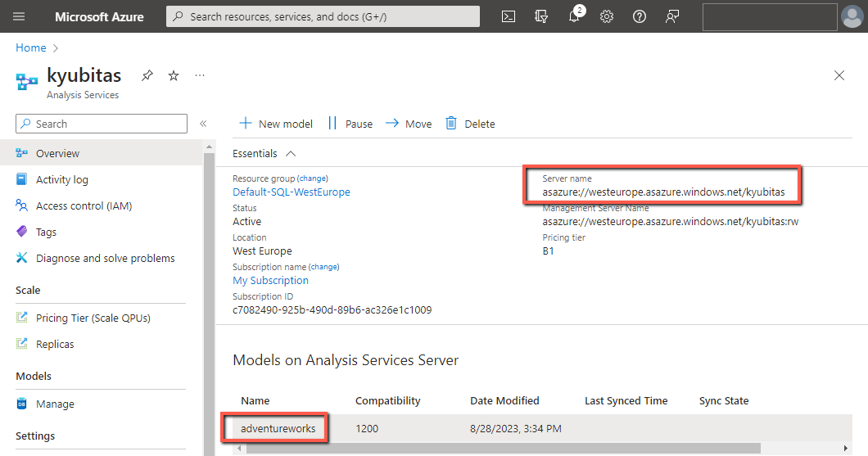This screenshot has height=456, width=868.
Task: Open Default-SQL-WestEurope resource group
Action: [292, 192]
